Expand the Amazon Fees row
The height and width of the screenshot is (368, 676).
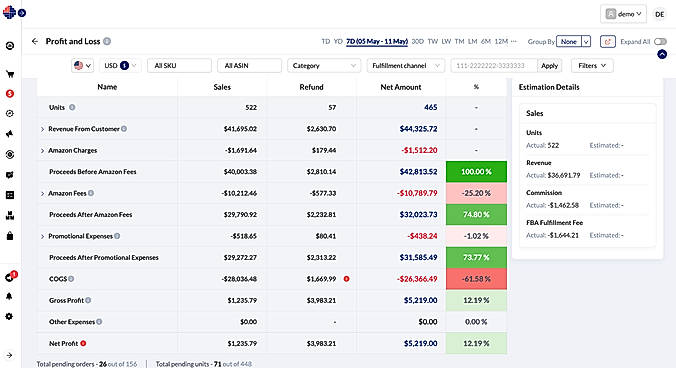42,193
